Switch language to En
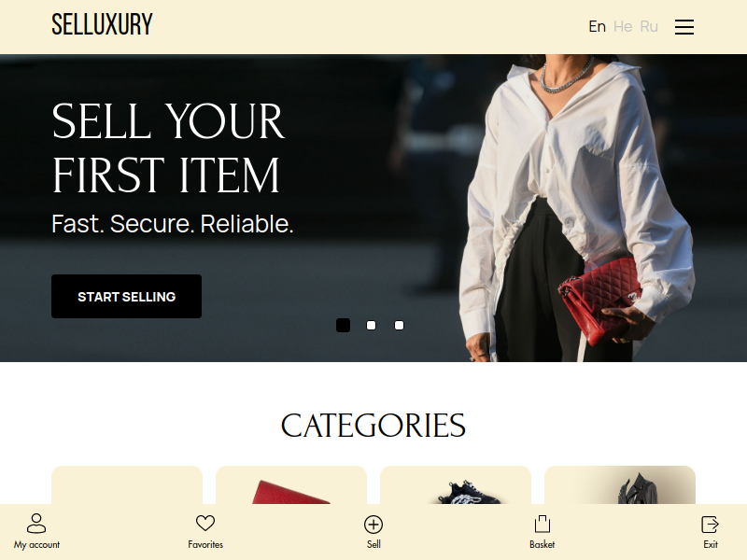 pyautogui.click(x=597, y=27)
